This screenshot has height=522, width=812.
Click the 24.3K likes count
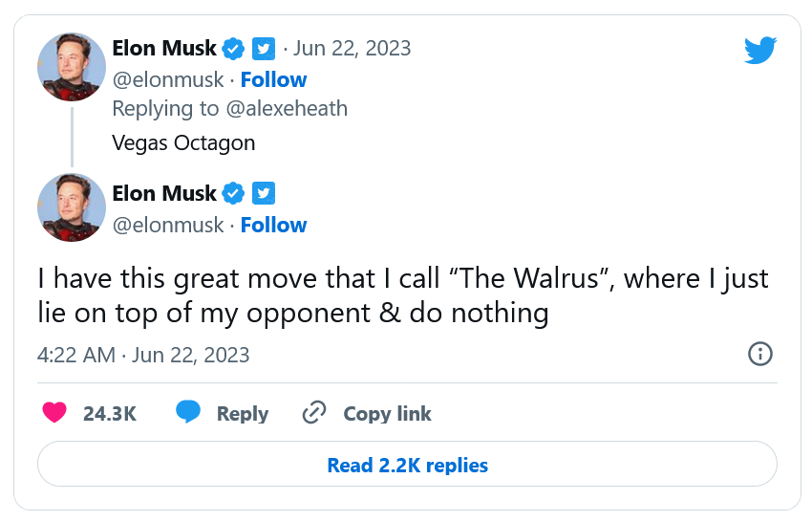(x=110, y=414)
